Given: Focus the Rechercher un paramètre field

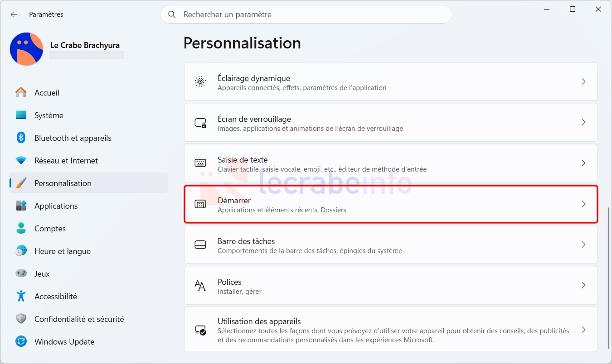Looking at the screenshot, I should point(306,14).
